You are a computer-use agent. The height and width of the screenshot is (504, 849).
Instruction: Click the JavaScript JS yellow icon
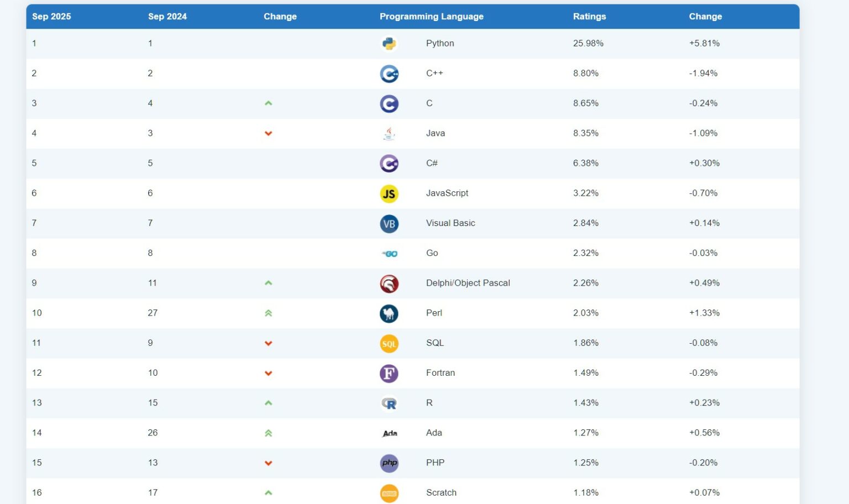tap(389, 193)
